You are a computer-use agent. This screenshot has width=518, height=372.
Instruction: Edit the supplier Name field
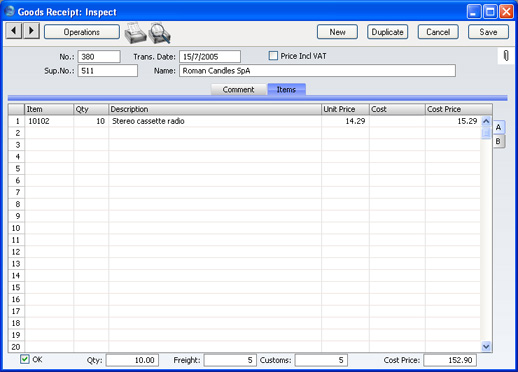pyautogui.click(x=317, y=71)
